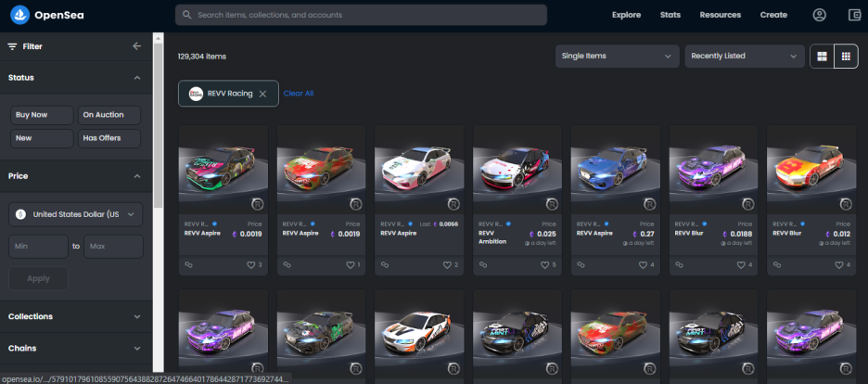The image size is (868, 384).
Task: Open the Explore menu
Action: (626, 15)
